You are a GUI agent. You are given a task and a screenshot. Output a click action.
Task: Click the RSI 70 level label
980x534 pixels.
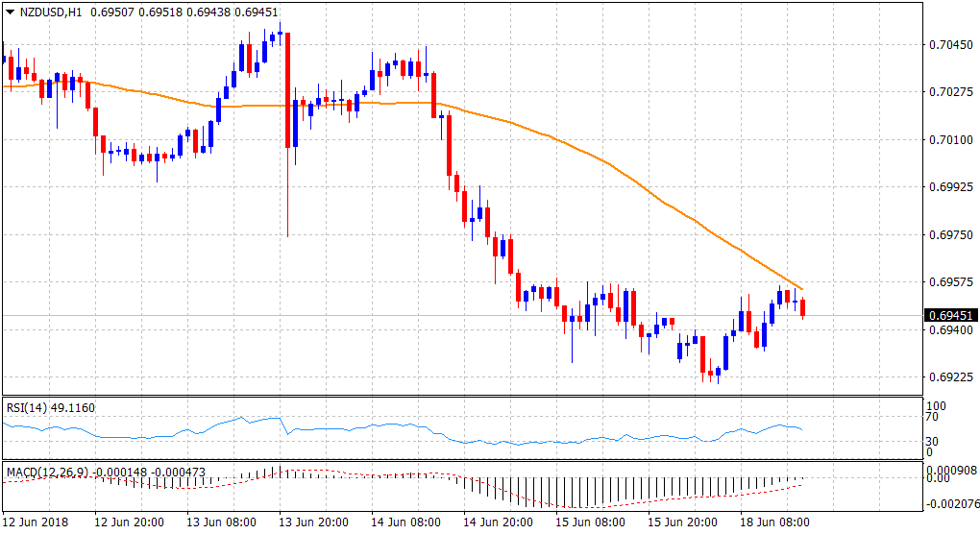pos(932,418)
